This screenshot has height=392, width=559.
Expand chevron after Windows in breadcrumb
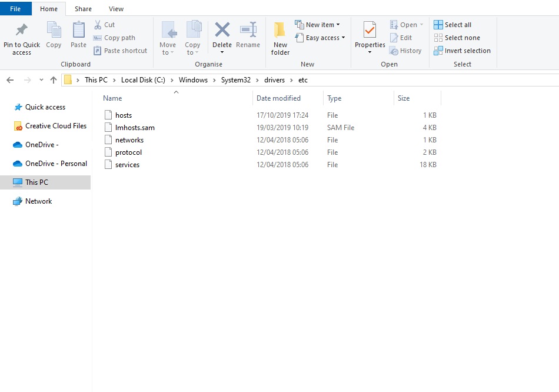tap(214, 80)
